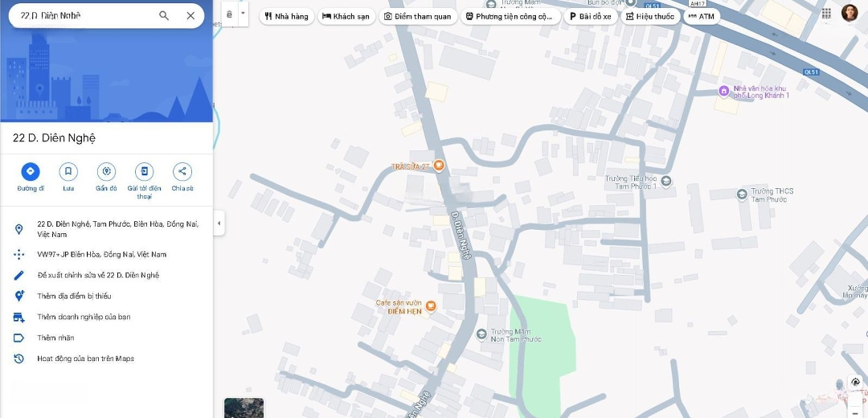Collapse the side panel with arrow tab
The width and height of the screenshot is (868, 418).
pyautogui.click(x=219, y=223)
